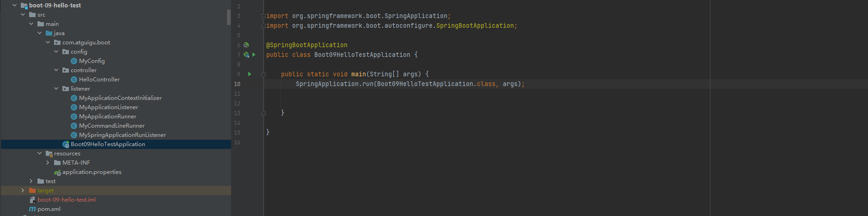Viewport: 868px width, 216px height.
Task: Toggle fold marker at main method closing brace
Action: click(x=263, y=113)
